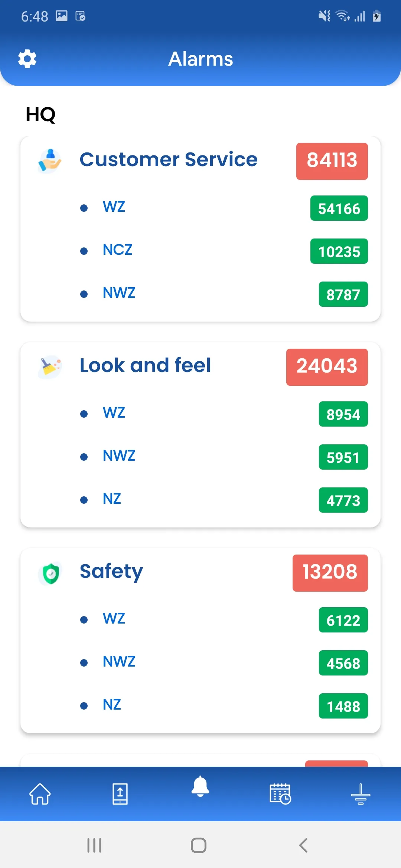Open the Customer Service category heading

(169, 160)
